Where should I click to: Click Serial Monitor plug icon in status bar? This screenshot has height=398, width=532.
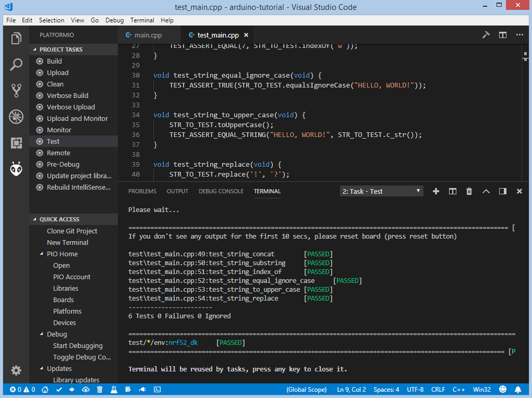(x=142, y=390)
